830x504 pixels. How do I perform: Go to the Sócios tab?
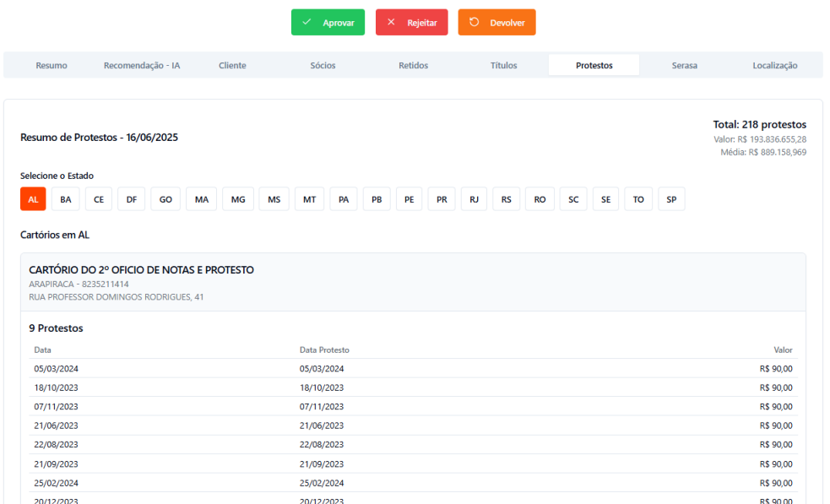[323, 65]
